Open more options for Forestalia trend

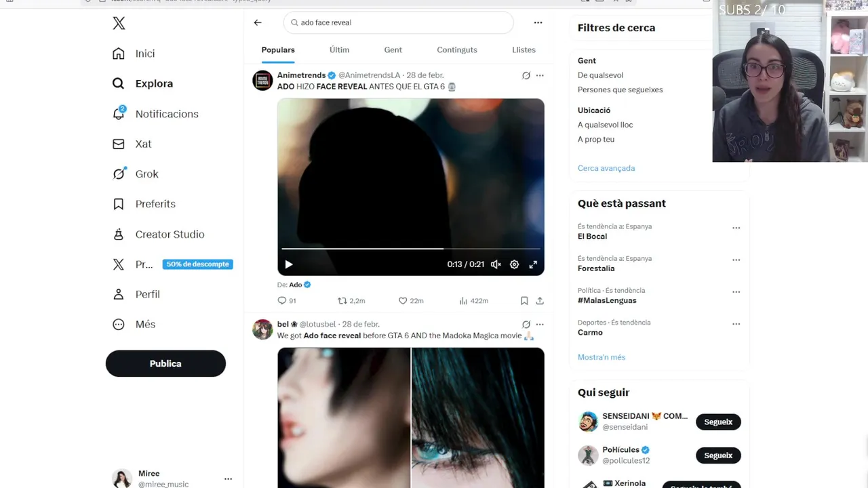[x=736, y=260]
